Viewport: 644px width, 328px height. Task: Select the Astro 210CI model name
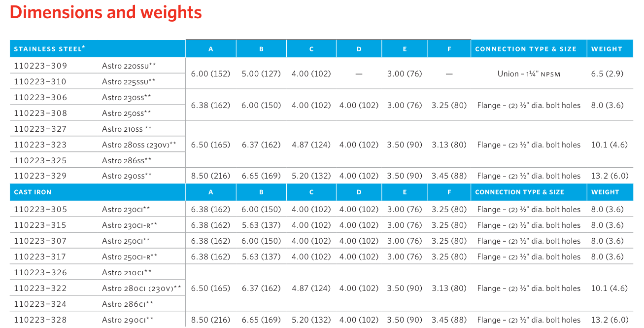tap(127, 272)
